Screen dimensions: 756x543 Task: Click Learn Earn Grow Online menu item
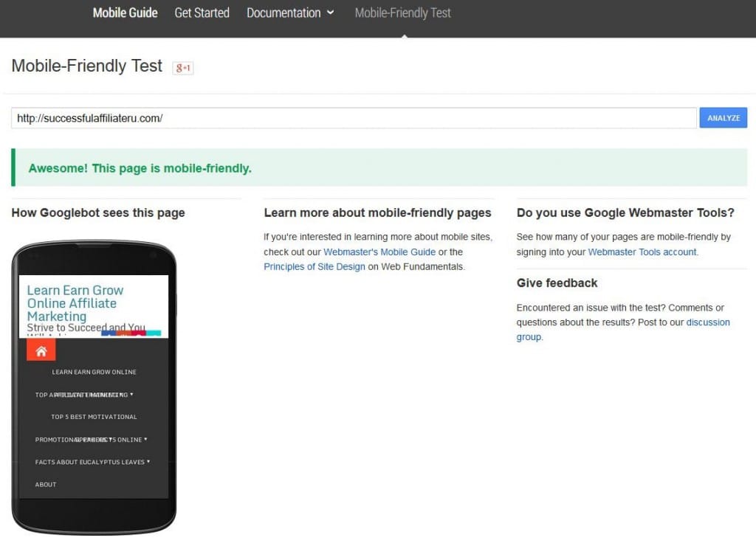tap(94, 372)
